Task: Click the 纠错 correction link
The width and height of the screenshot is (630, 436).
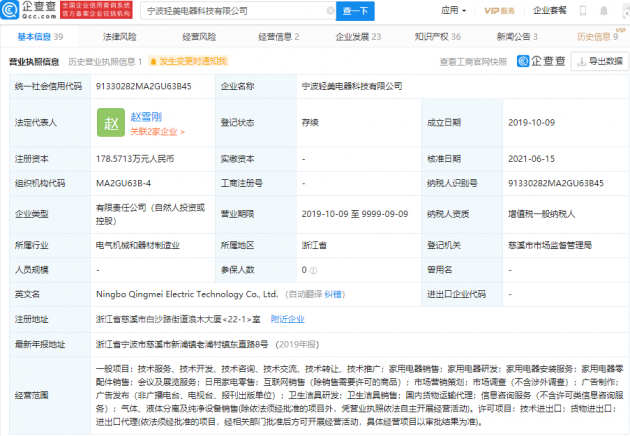Action: click(333, 295)
